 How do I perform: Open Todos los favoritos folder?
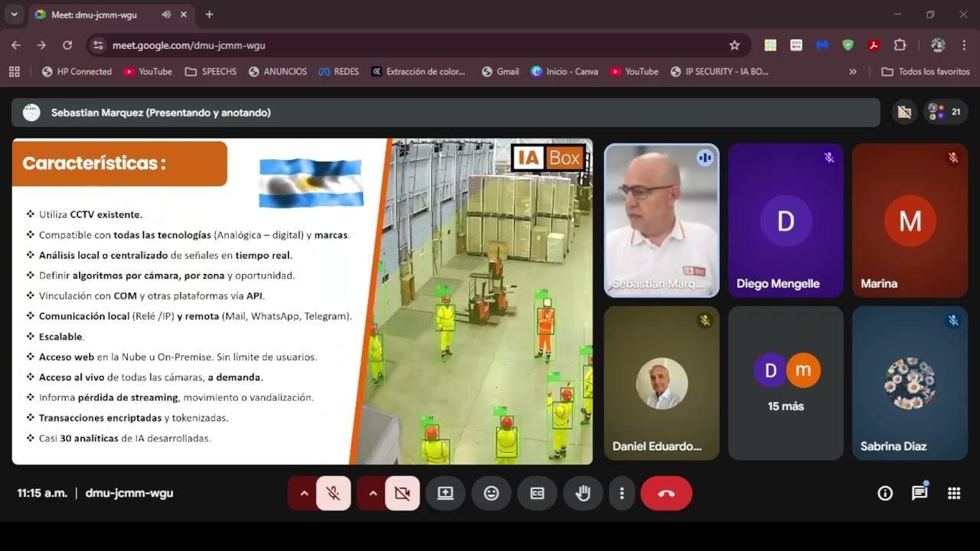point(926,71)
